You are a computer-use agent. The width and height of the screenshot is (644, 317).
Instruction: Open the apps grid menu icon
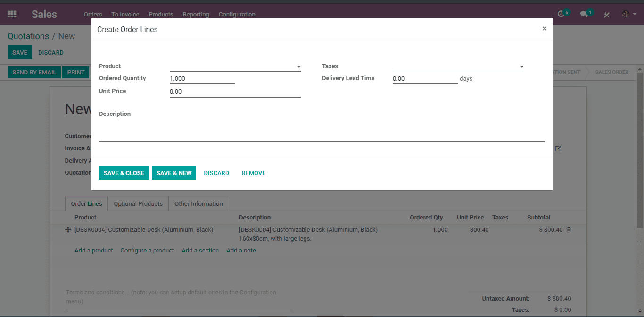12,14
